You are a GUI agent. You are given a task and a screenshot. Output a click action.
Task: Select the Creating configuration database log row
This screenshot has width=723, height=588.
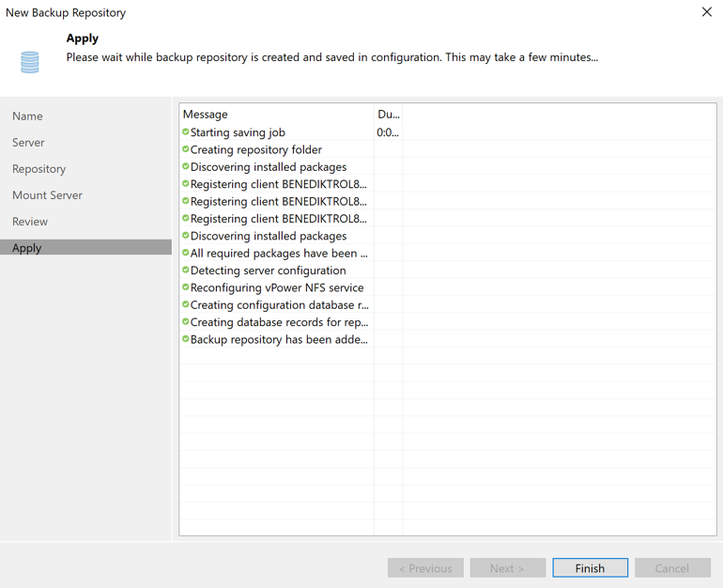click(279, 305)
